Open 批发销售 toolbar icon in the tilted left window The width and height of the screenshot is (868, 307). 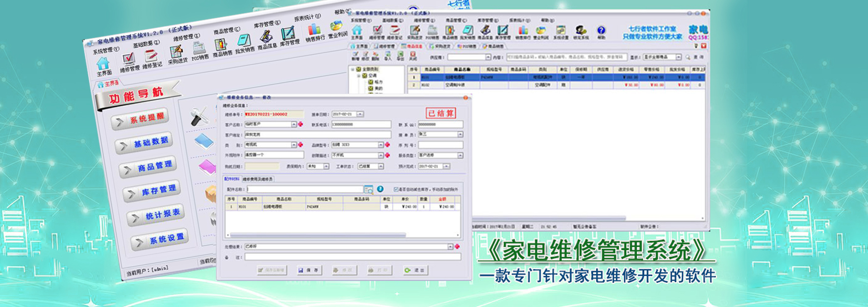click(244, 40)
